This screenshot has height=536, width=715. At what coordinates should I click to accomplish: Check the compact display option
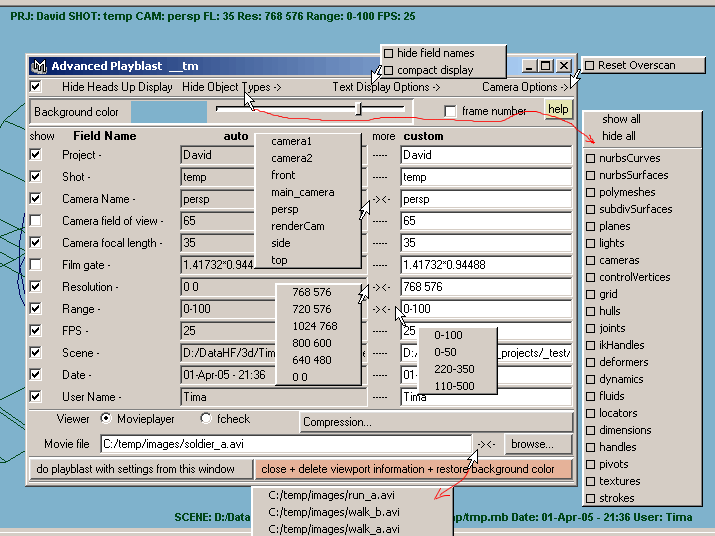389,70
